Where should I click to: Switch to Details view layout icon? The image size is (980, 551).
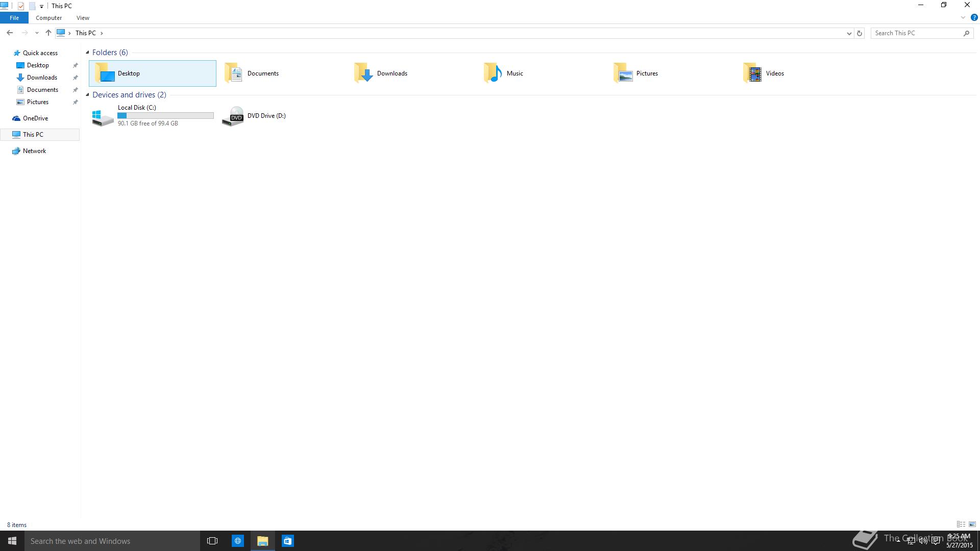pyautogui.click(x=961, y=524)
